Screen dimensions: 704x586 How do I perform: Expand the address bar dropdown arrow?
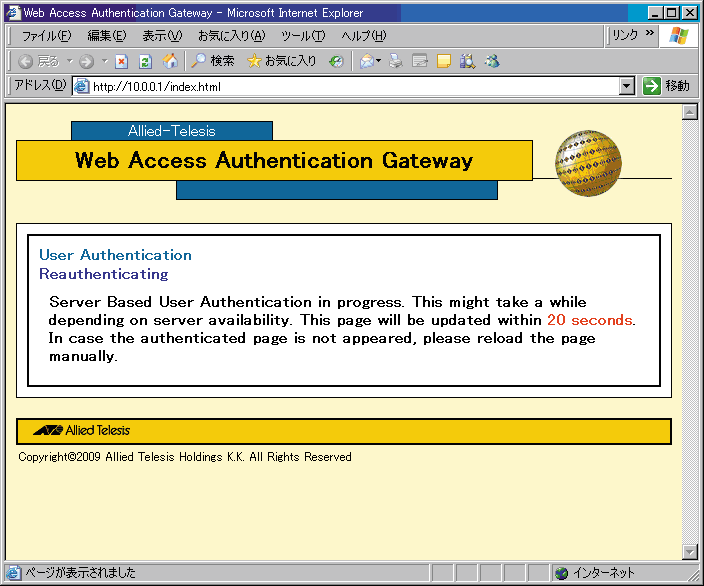pyautogui.click(x=627, y=86)
